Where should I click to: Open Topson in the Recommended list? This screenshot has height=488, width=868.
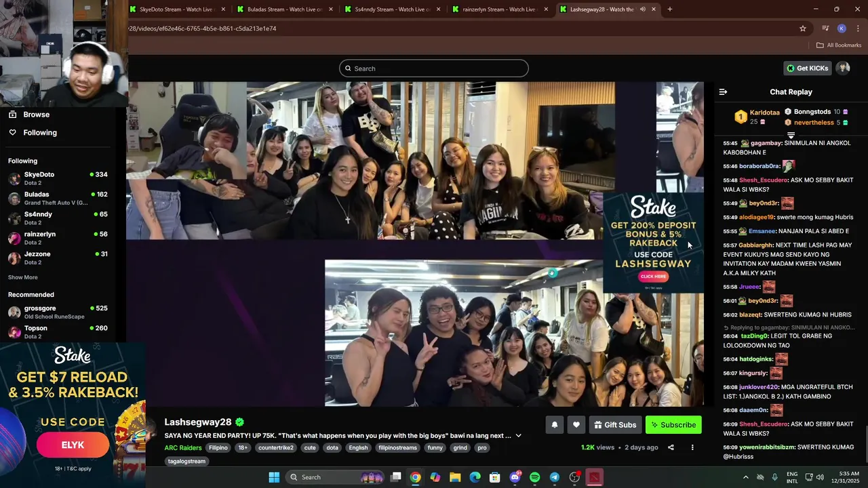[x=58, y=331]
